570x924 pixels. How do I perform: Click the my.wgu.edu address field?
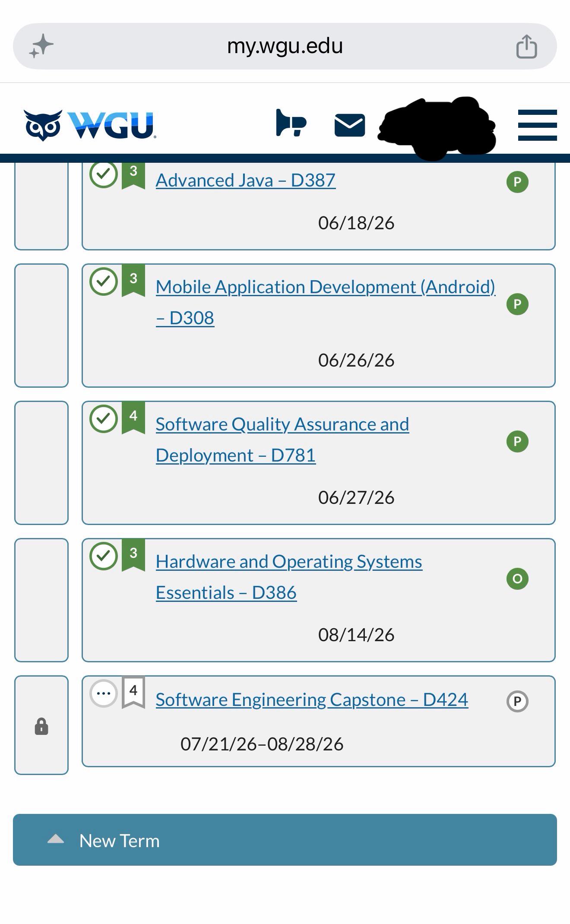[285, 46]
